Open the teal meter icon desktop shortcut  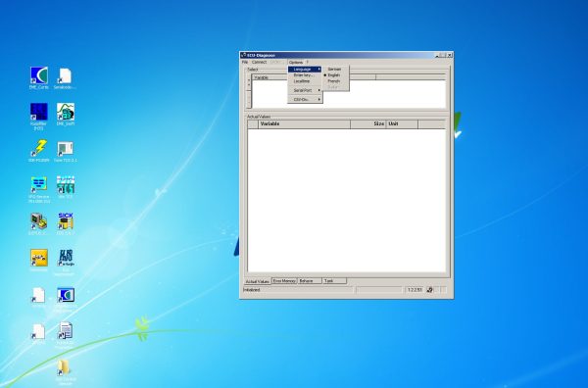coord(66,187)
